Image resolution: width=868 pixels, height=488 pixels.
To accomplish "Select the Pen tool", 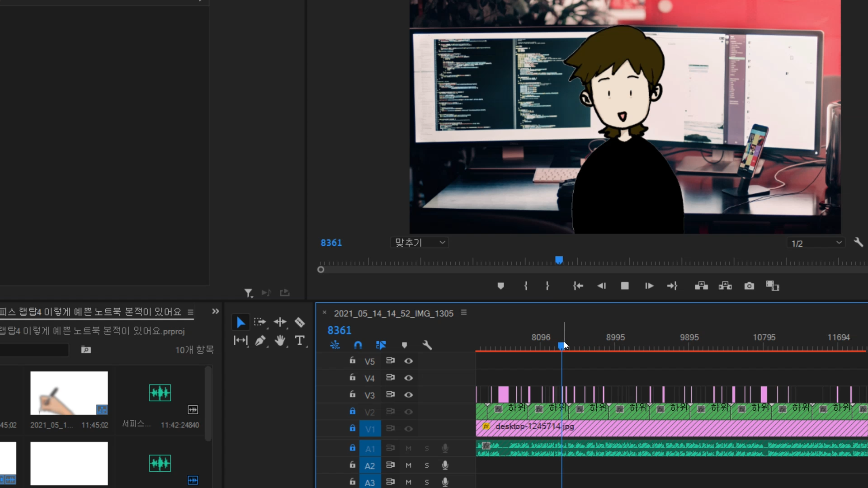I will (260, 341).
